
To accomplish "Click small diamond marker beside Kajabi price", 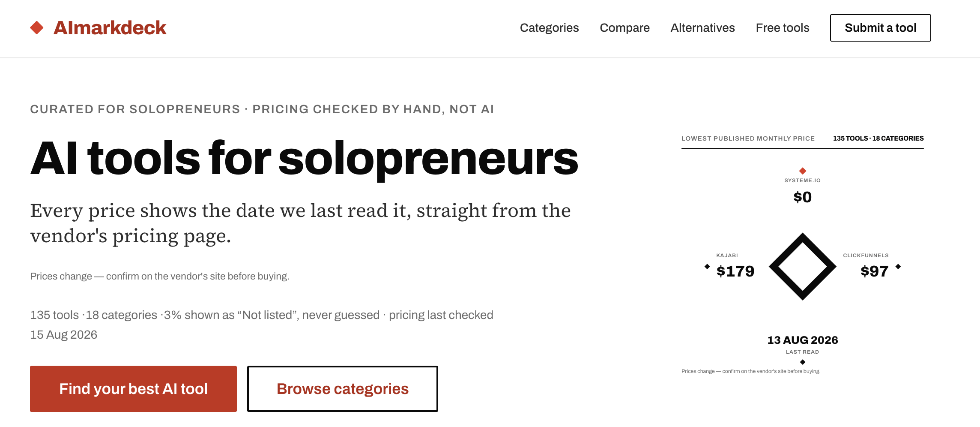I will [x=707, y=267].
